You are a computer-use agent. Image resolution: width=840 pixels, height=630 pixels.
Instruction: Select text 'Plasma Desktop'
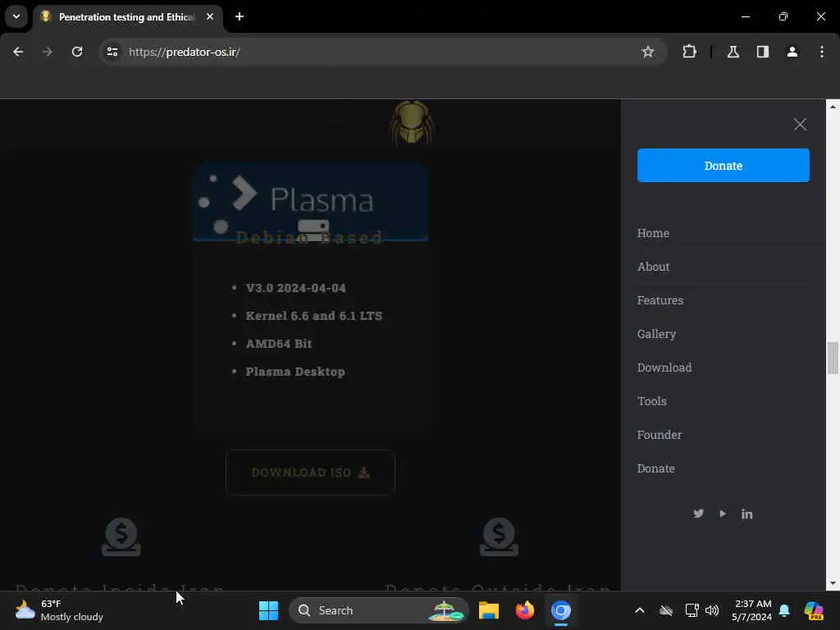tap(295, 372)
